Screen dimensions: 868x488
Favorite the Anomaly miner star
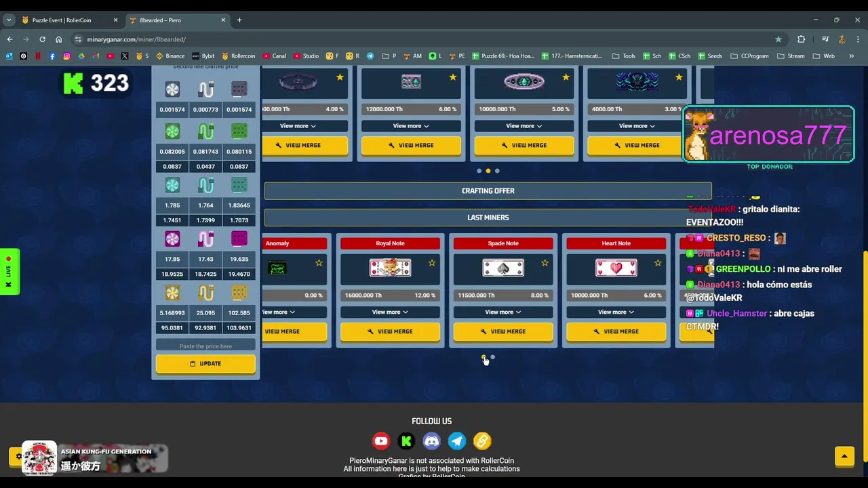click(319, 263)
